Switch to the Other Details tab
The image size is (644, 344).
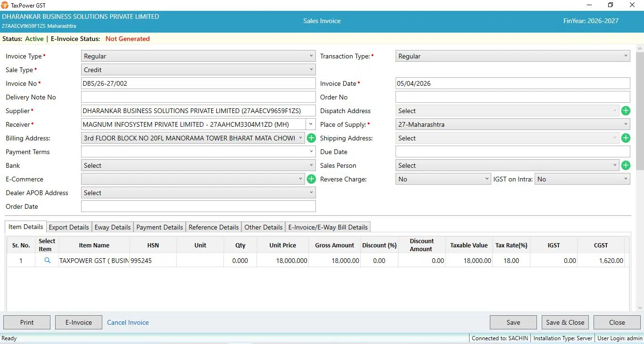(264, 227)
